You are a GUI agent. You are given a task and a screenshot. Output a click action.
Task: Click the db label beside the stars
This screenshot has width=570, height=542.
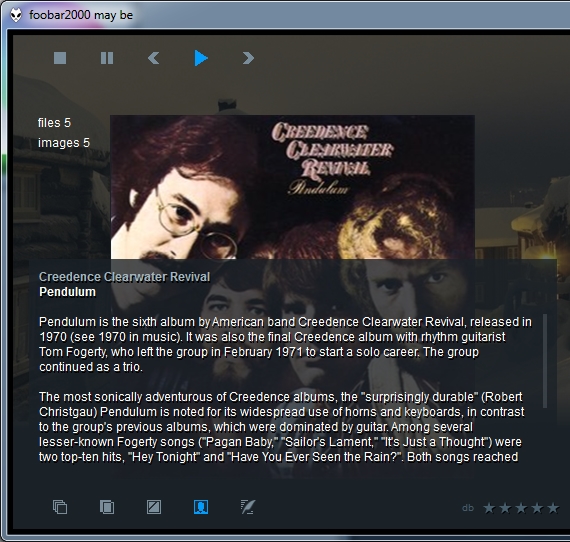pyautogui.click(x=468, y=508)
